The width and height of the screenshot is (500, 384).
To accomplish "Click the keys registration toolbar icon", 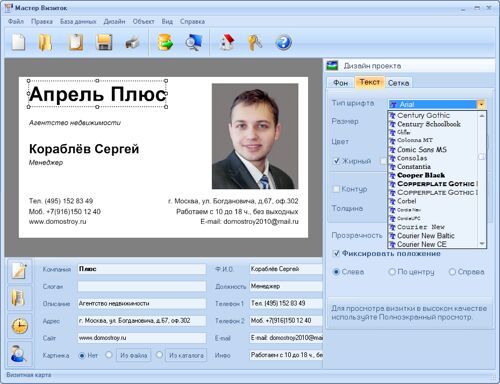I will pyautogui.click(x=255, y=43).
